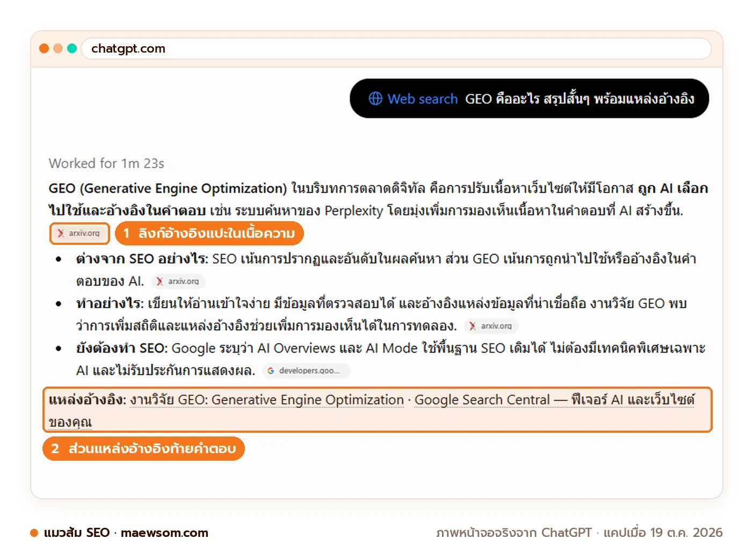The height and width of the screenshot is (560, 753).
Task: Open the first arxiv.org citation chip
Action: click(x=79, y=233)
